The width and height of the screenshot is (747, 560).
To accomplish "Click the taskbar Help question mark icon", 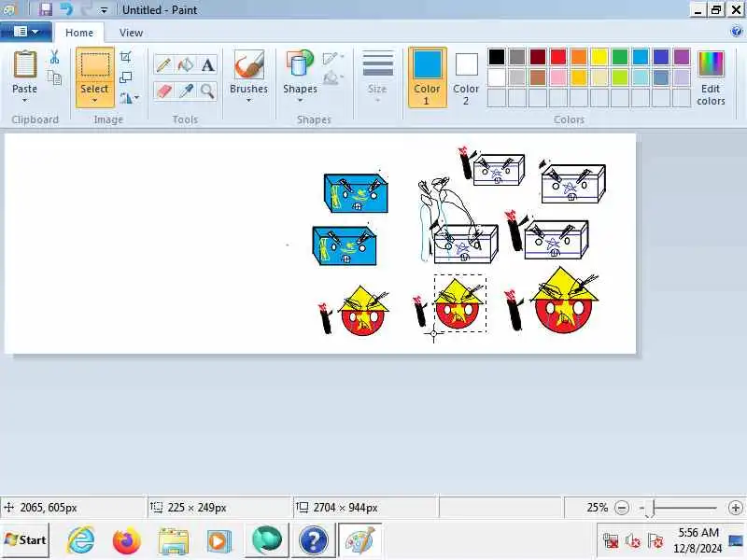I will pos(313,540).
